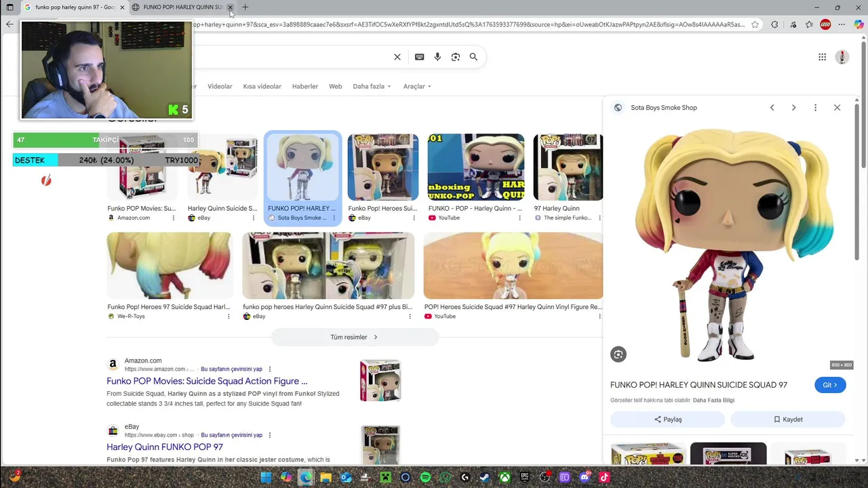Switch to the Videolar tab
The height and width of the screenshot is (488, 868).
click(220, 87)
